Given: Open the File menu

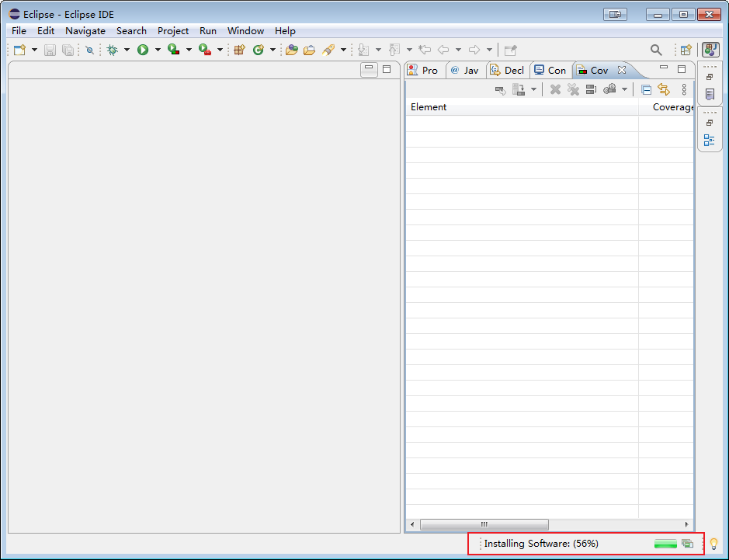Looking at the screenshot, I should (19, 31).
